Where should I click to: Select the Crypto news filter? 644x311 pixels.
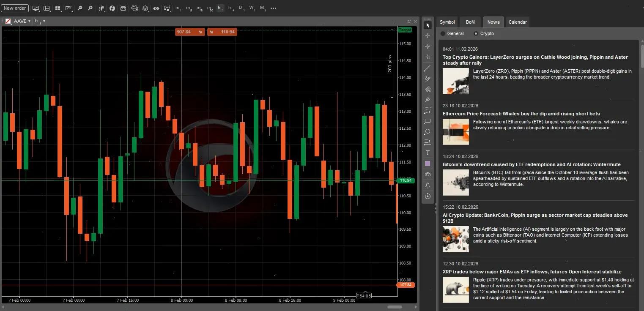click(x=485, y=33)
